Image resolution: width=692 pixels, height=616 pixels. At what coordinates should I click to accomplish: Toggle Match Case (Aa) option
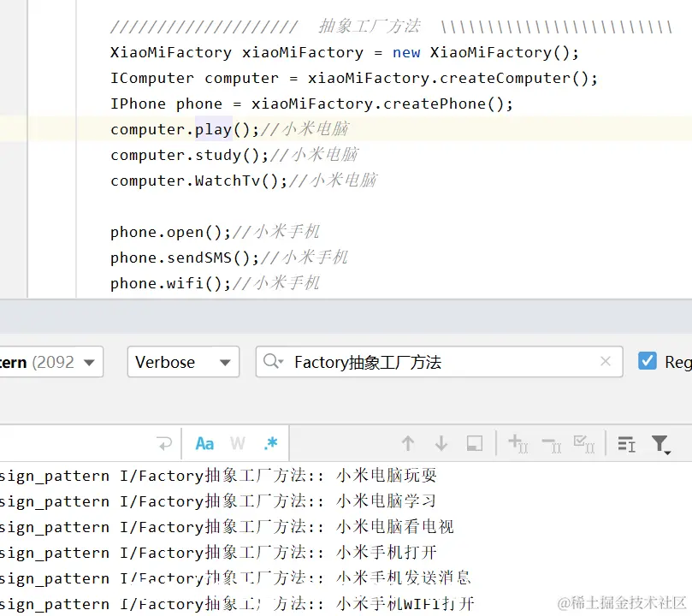click(204, 443)
